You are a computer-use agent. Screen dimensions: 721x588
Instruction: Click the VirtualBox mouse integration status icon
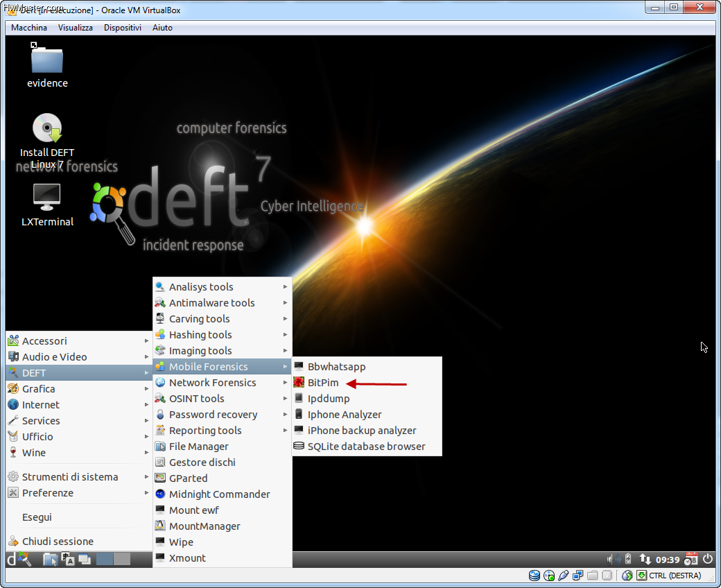(x=627, y=576)
